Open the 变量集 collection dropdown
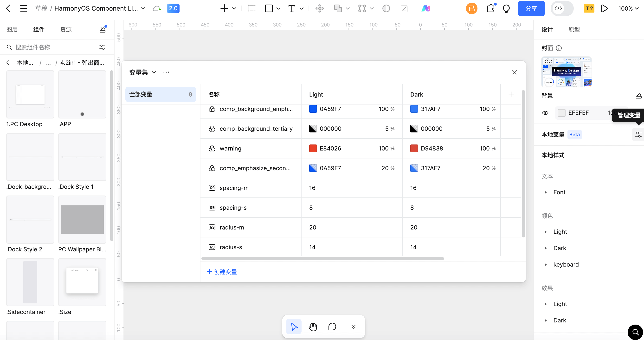 pyautogui.click(x=142, y=72)
